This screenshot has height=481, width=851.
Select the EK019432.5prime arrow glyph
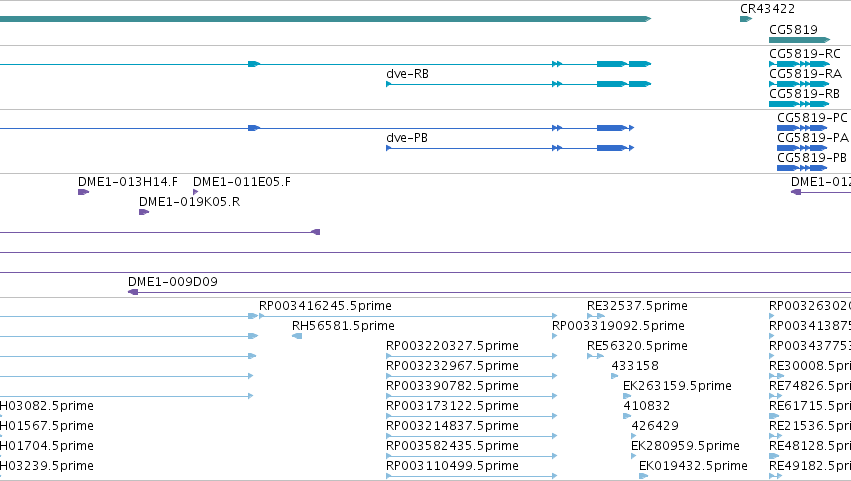point(643,476)
